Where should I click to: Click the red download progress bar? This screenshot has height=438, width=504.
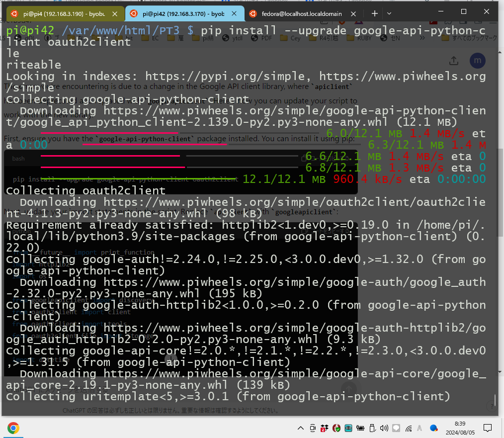(x=109, y=132)
